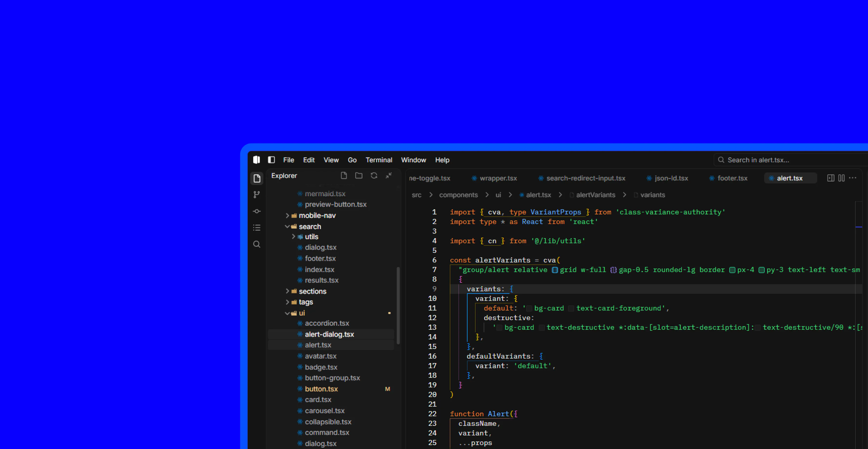Open the Explorer files view in activity bar
868x449 pixels.
257,178
